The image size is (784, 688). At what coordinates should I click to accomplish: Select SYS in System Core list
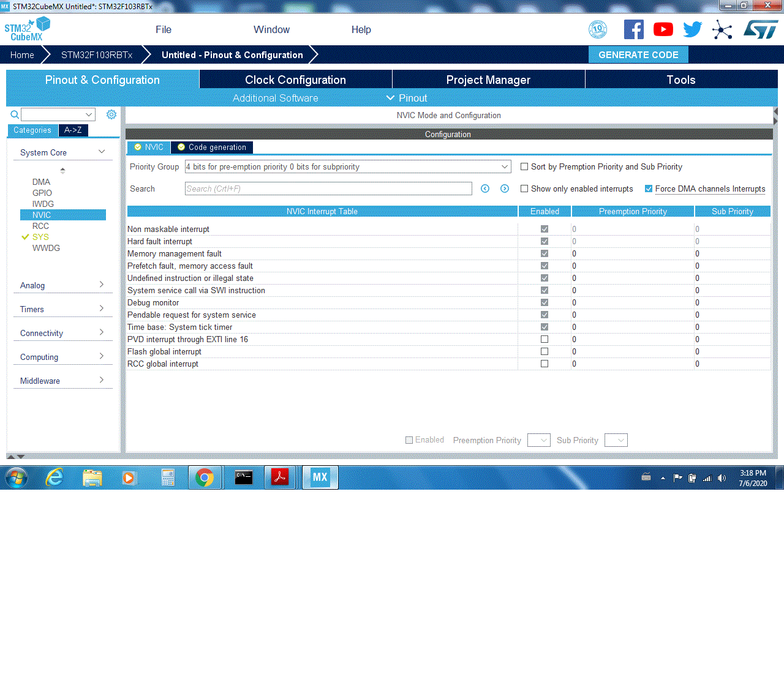[x=40, y=237]
